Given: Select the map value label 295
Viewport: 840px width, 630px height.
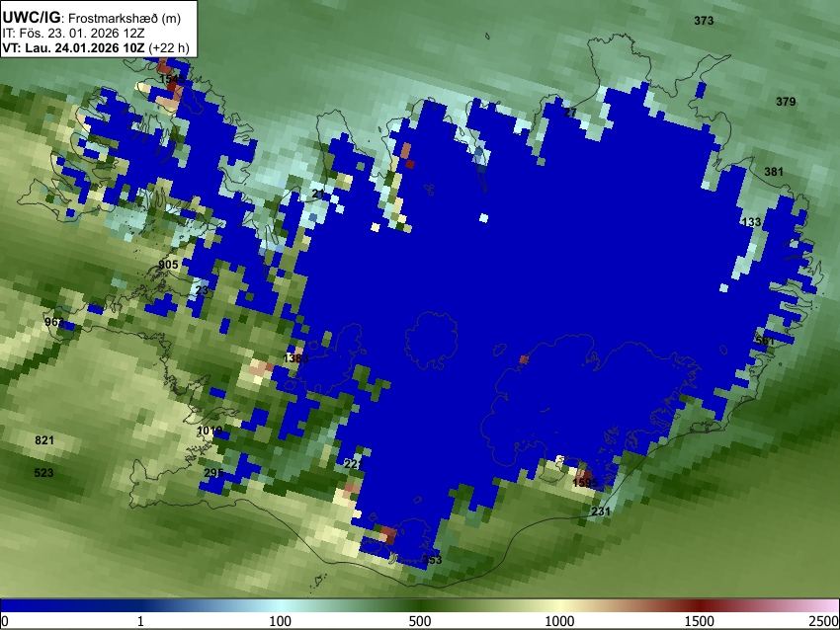Looking at the screenshot, I should (213, 473).
